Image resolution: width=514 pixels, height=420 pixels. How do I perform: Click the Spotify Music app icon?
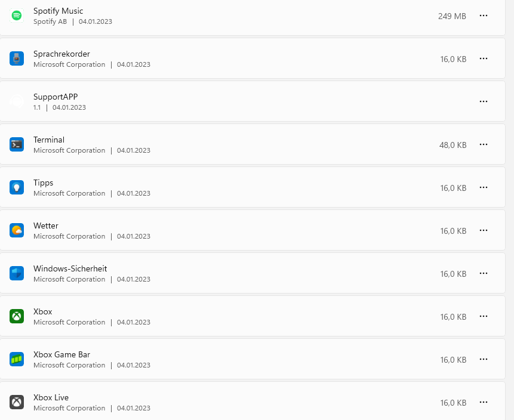(17, 16)
